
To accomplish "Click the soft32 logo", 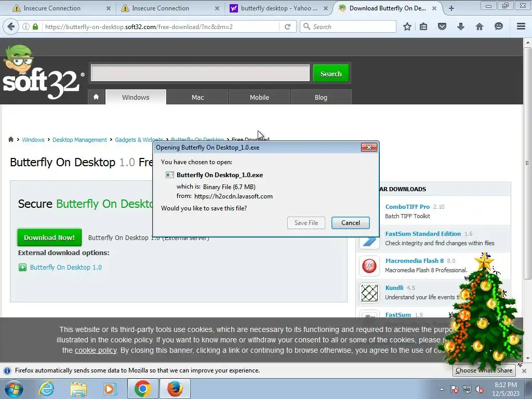I will click(x=43, y=72).
